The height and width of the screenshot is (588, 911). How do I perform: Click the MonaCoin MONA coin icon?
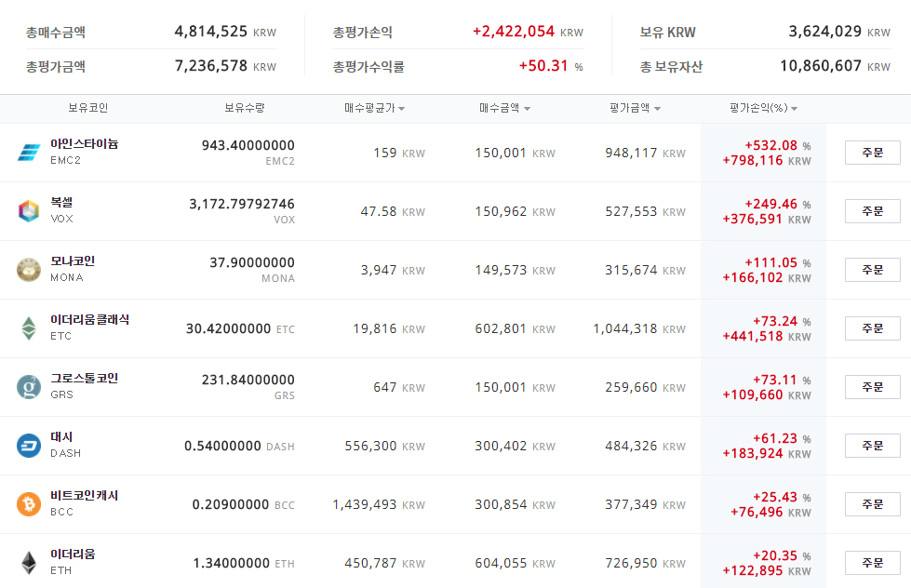pyautogui.click(x=29, y=270)
